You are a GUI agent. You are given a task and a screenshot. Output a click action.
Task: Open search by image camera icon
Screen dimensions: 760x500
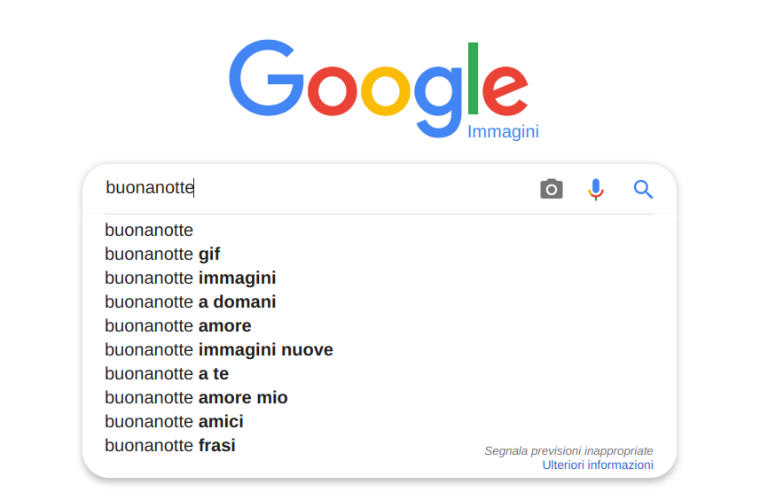click(552, 189)
